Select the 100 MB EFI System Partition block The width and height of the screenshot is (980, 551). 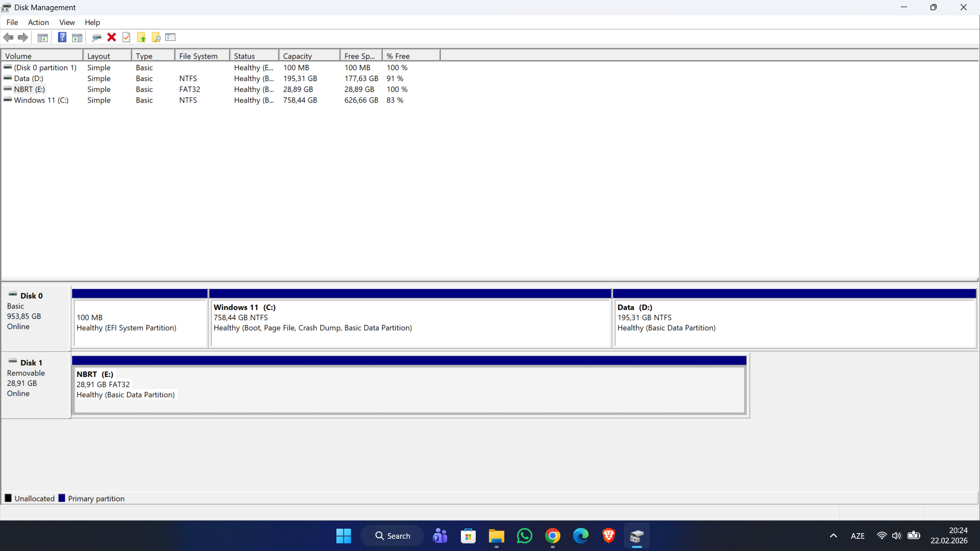[x=140, y=319]
